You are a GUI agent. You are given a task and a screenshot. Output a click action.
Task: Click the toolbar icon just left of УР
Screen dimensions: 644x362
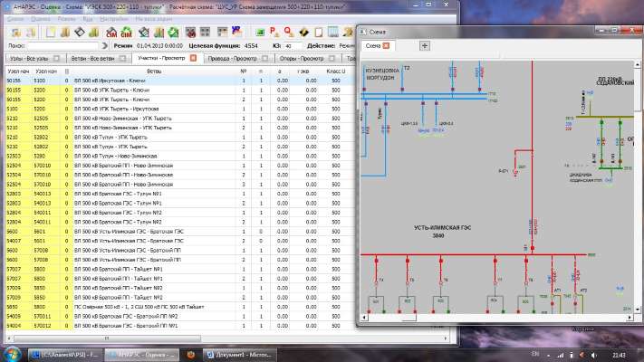[x=222, y=32]
